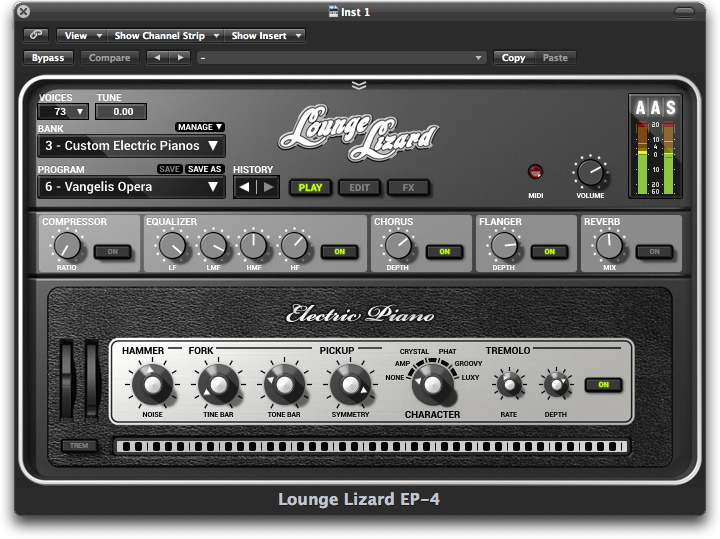Viewport: 720px width, 539px height.
Task: Click the Character selector knob
Action: pos(432,385)
